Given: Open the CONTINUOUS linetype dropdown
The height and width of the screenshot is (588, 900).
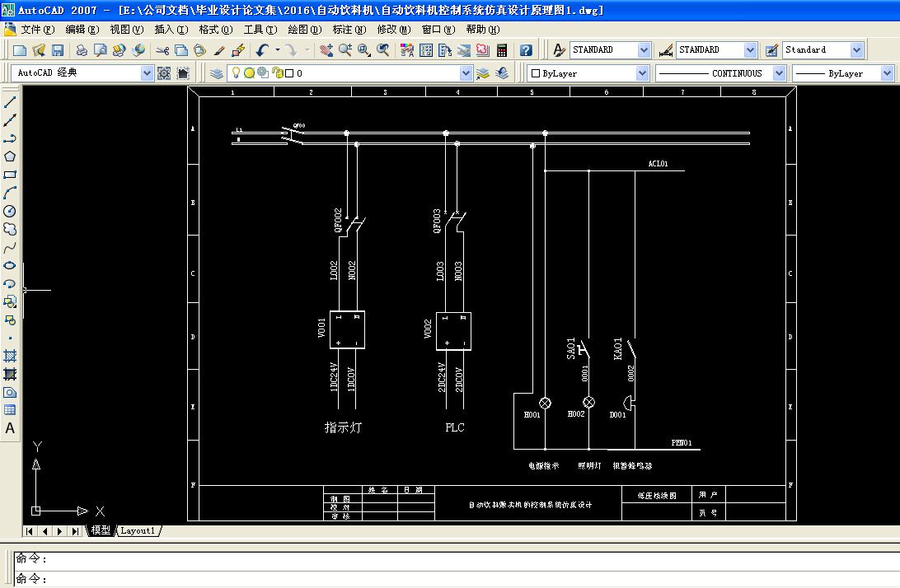Looking at the screenshot, I should pos(779,73).
